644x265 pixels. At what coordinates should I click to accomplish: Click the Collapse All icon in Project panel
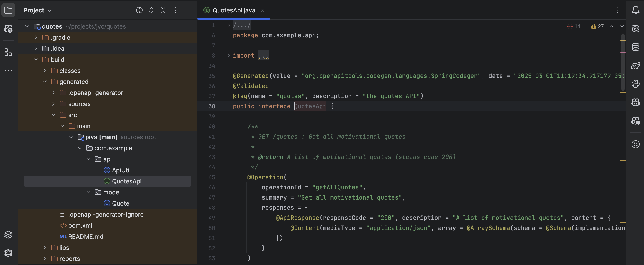pyautogui.click(x=163, y=10)
